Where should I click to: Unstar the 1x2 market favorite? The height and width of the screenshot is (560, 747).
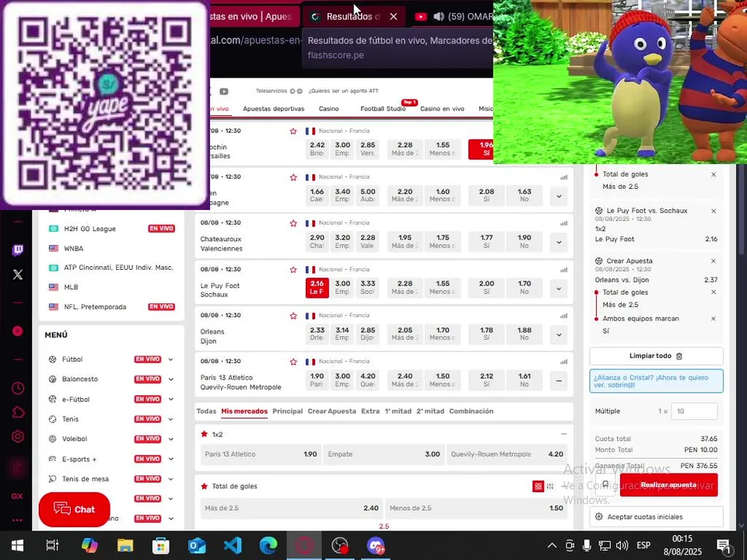point(205,434)
